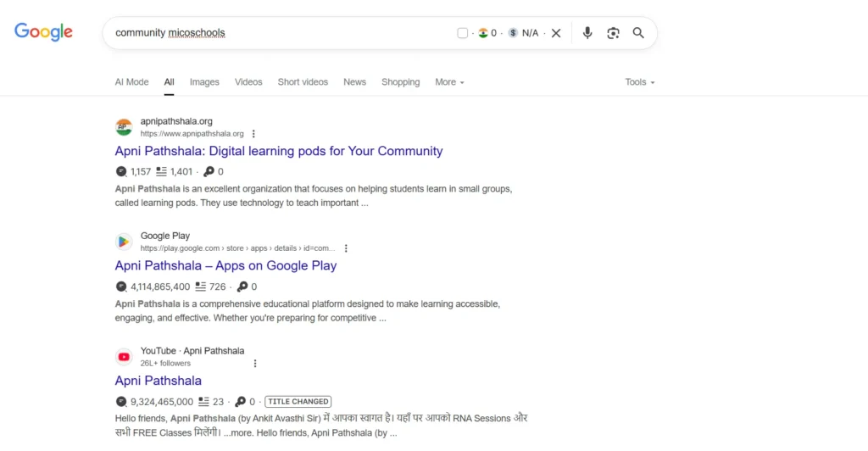This screenshot has width=868, height=451.
Task: Click key icon in YouTube result metrics
Action: pos(240,402)
